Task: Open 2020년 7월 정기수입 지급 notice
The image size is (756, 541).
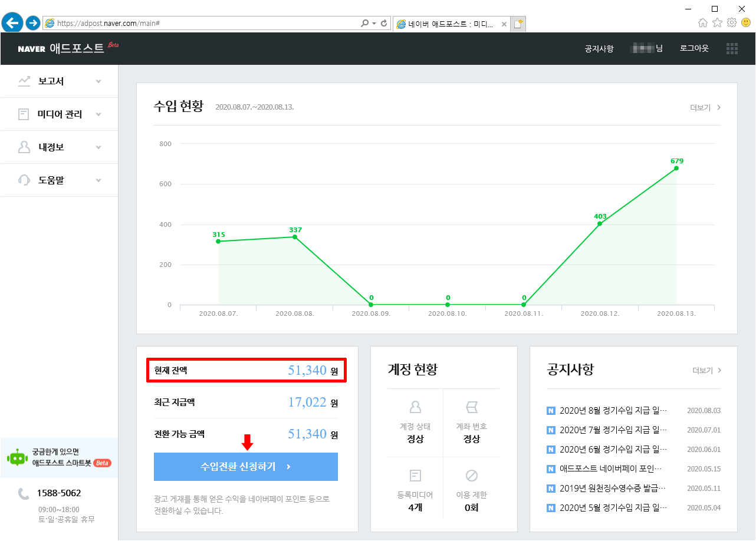Action: tap(613, 430)
